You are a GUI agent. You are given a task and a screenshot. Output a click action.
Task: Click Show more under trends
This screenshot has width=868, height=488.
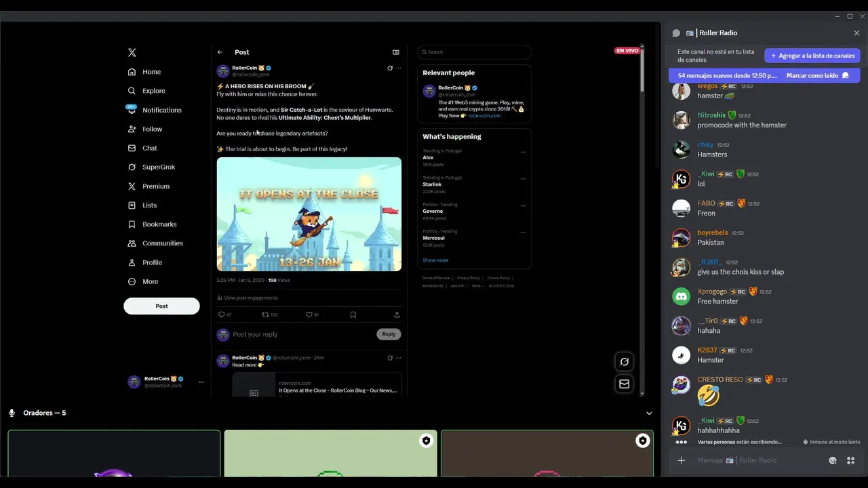[435, 260]
